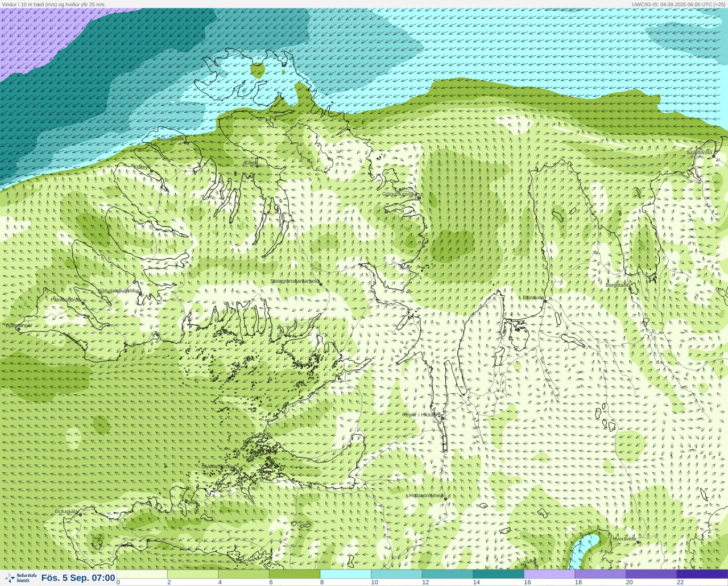728x586 pixels.
Task: Select the 4–6 m/s green legend swatch
Action: pos(244,574)
